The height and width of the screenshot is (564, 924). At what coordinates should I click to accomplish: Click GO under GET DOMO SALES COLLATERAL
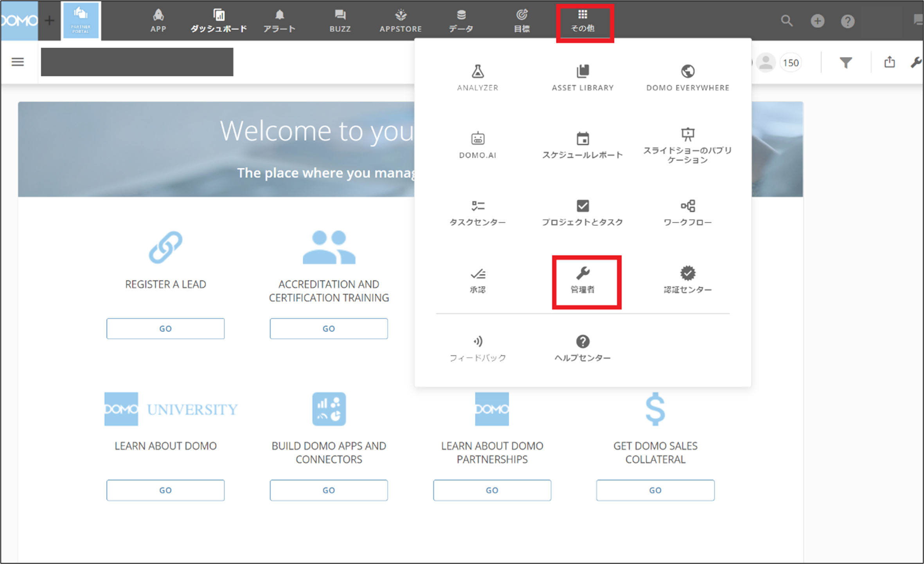coord(655,490)
